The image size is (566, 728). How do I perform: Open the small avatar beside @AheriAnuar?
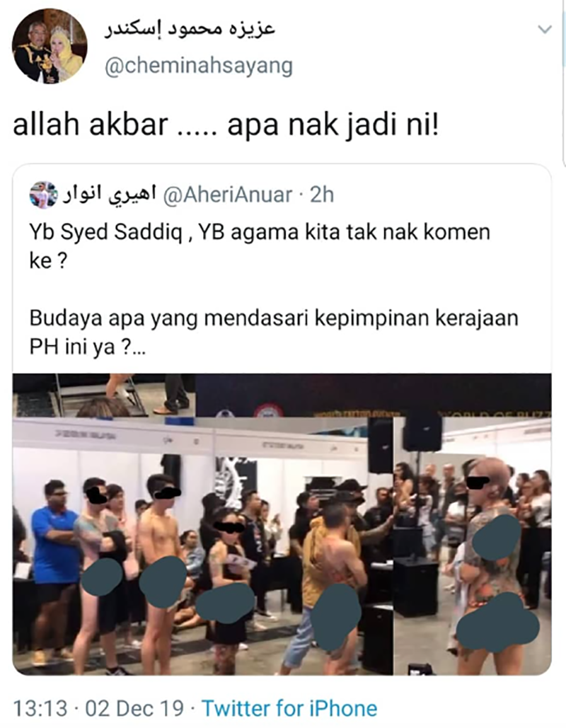43,195
